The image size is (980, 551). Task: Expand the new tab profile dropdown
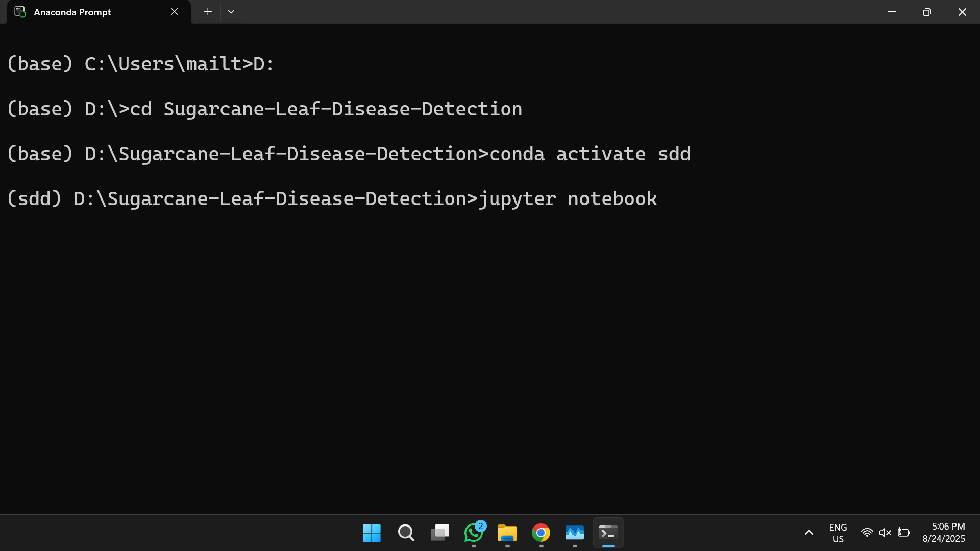[x=231, y=12]
